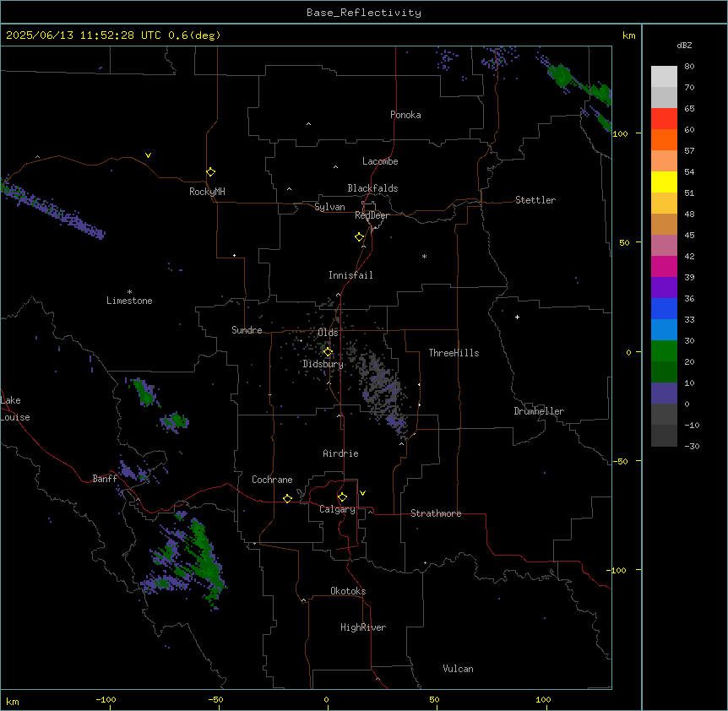The image size is (728, 711).
Task: Click the Blackfalds label
Action: tap(372, 188)
